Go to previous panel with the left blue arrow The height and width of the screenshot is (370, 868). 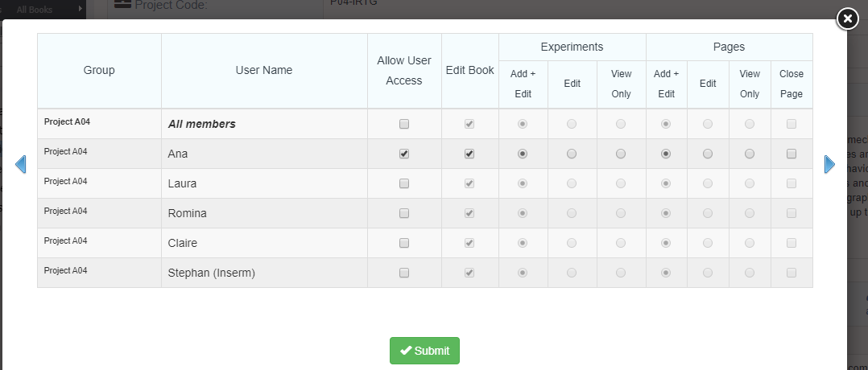[20, 164]
